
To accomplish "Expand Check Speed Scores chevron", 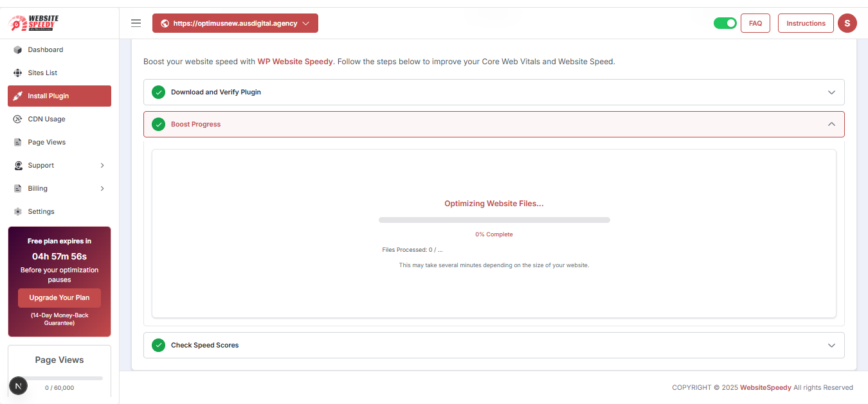I will click(831, 345).
